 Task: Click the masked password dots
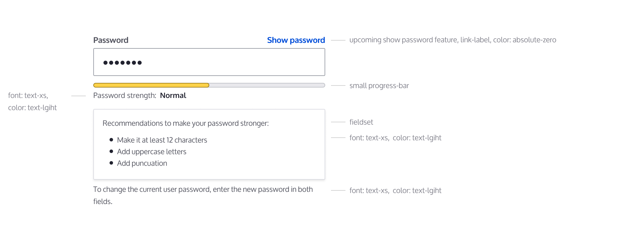(123, 62)
